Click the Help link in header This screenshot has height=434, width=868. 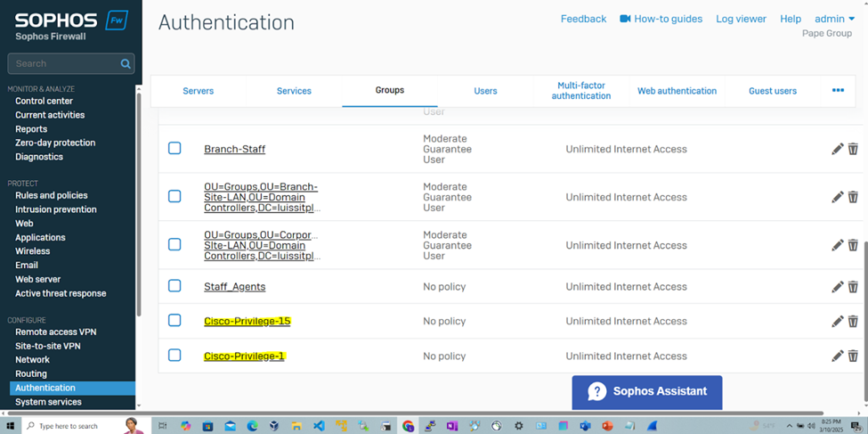coord(791,19)
